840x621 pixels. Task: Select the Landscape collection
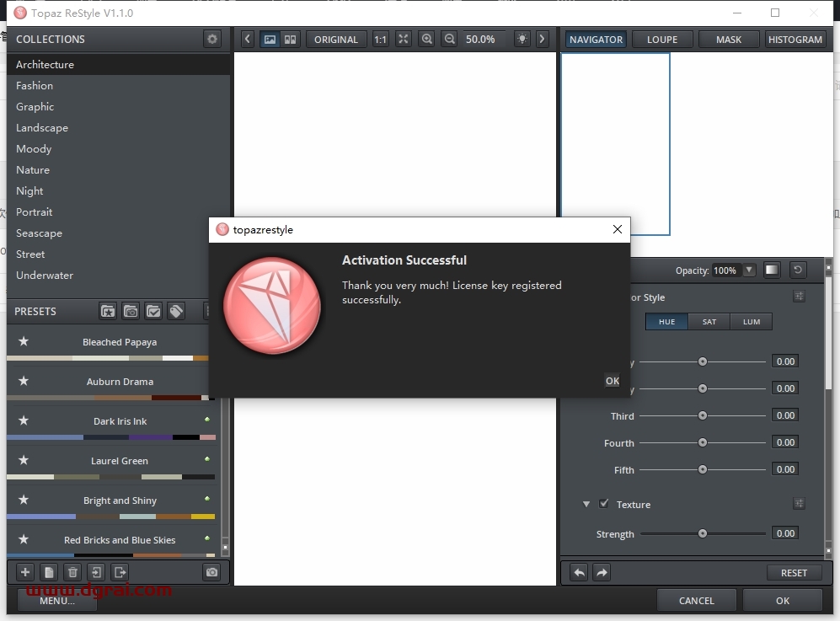(x=42, y=127)
